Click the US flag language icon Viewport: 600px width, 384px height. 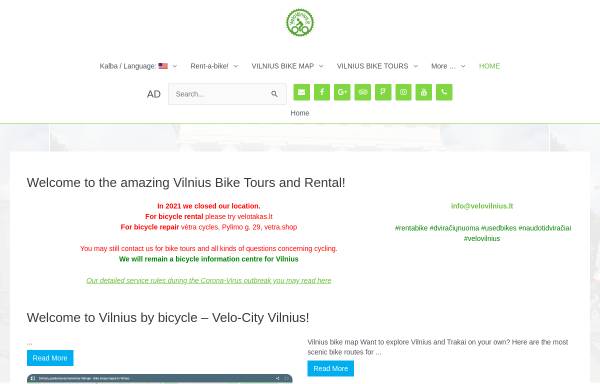coord(163,66)
